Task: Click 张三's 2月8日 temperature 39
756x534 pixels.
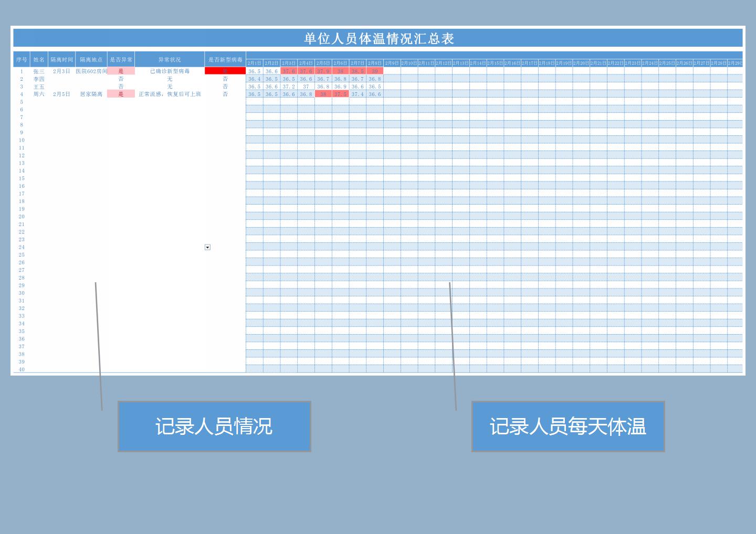Action: click(x=375, y=71)
